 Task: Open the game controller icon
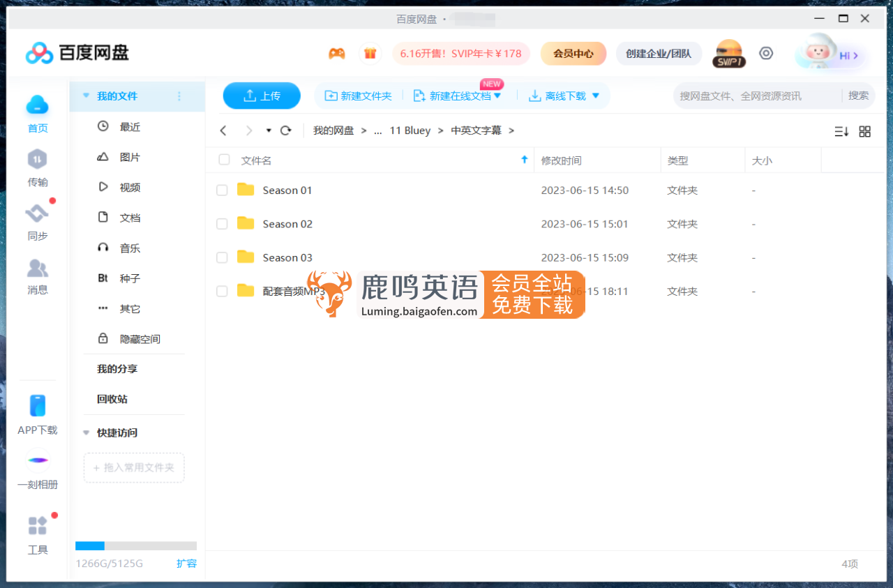[337, 54]
